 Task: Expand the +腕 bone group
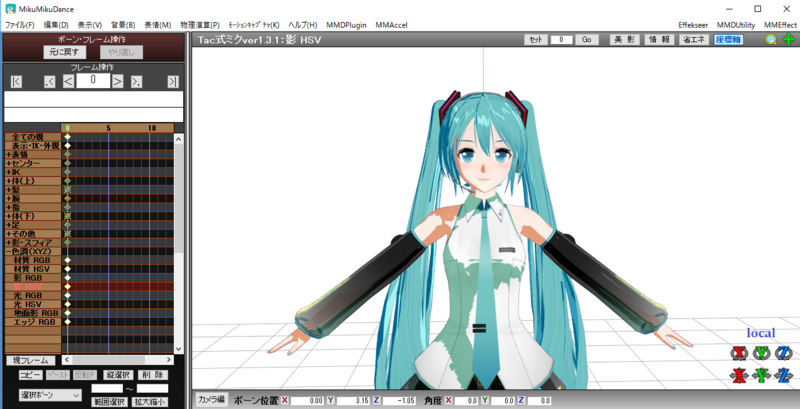tap(33, 198)
